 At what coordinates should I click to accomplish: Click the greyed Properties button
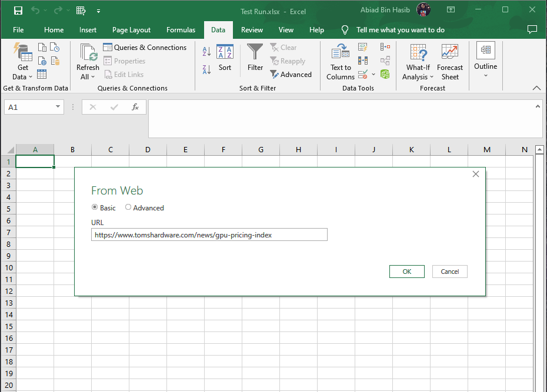pos(124,61)
